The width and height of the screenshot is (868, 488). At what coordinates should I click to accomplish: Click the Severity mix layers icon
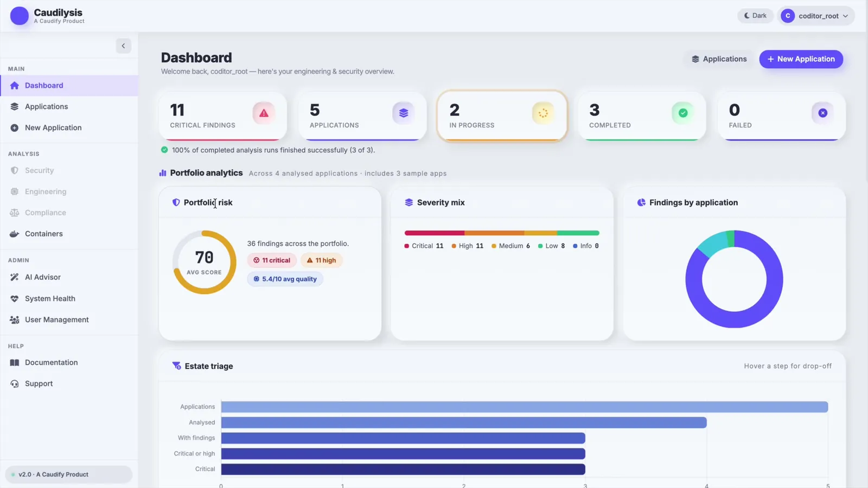[409, 203]
